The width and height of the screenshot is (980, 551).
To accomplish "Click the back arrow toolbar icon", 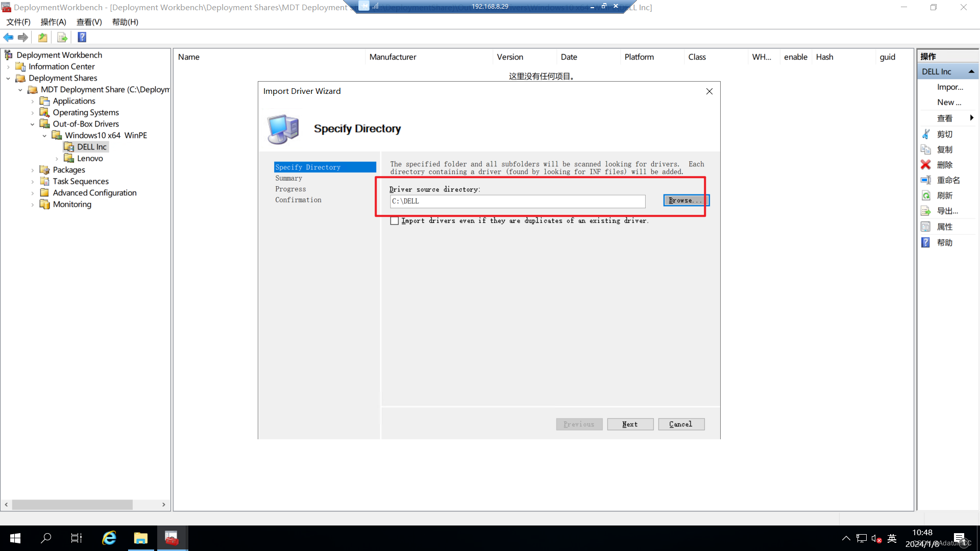I will pos(8,37).
